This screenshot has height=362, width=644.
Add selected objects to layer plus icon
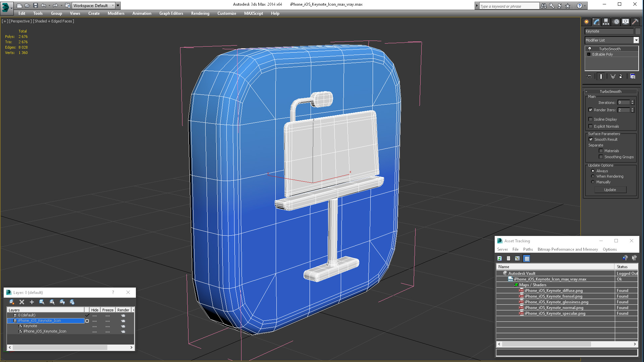click(x=32, y=302)
